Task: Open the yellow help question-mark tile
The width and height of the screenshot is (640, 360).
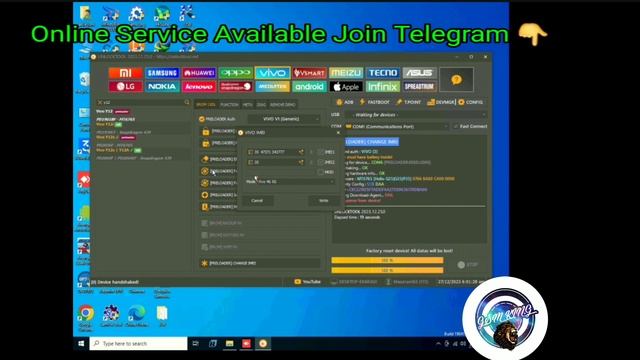Action: pos(456,80)
